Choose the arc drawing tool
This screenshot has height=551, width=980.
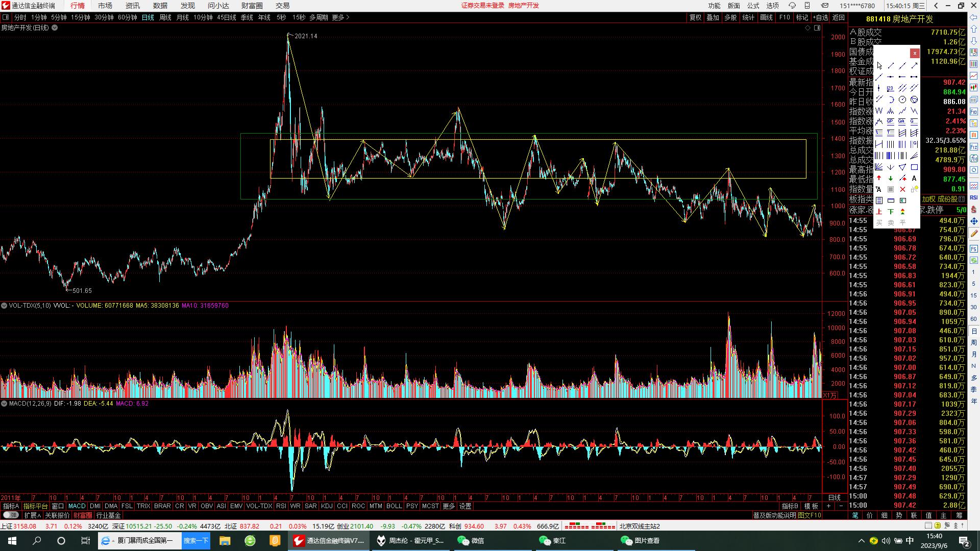tap(891, 99)
